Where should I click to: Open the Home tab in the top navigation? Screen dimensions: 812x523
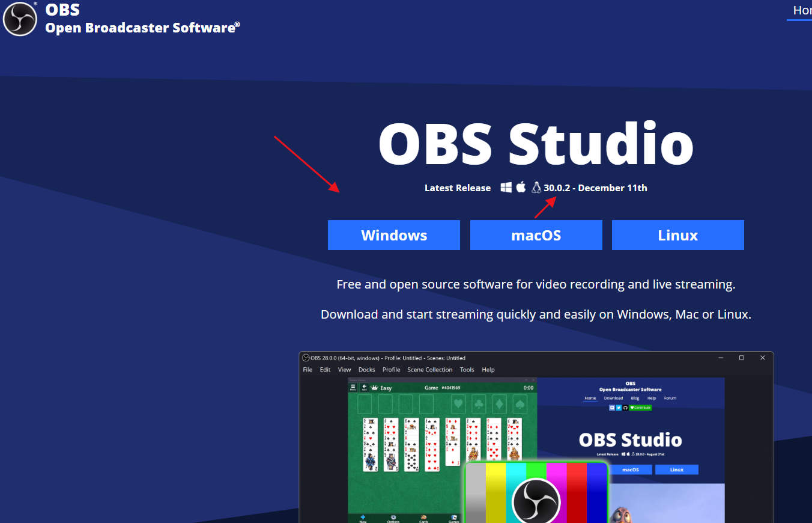(801, 10)
